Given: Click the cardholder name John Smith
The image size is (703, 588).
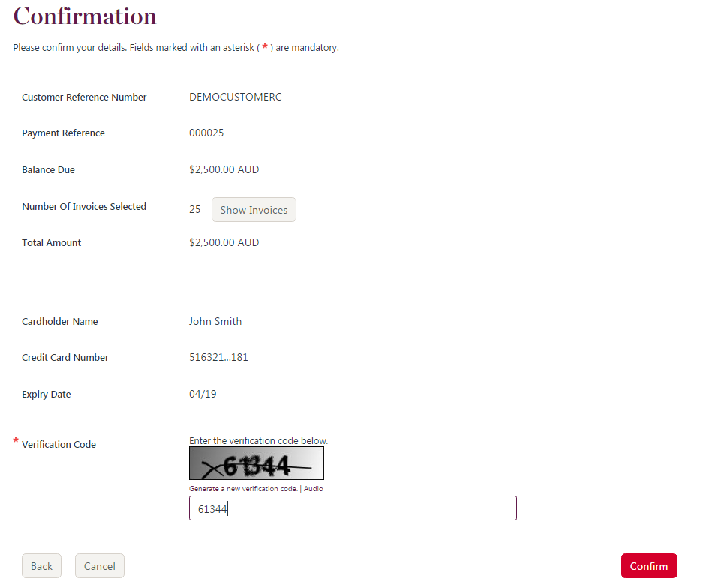Looking at the screenshot, I should 215,321.
